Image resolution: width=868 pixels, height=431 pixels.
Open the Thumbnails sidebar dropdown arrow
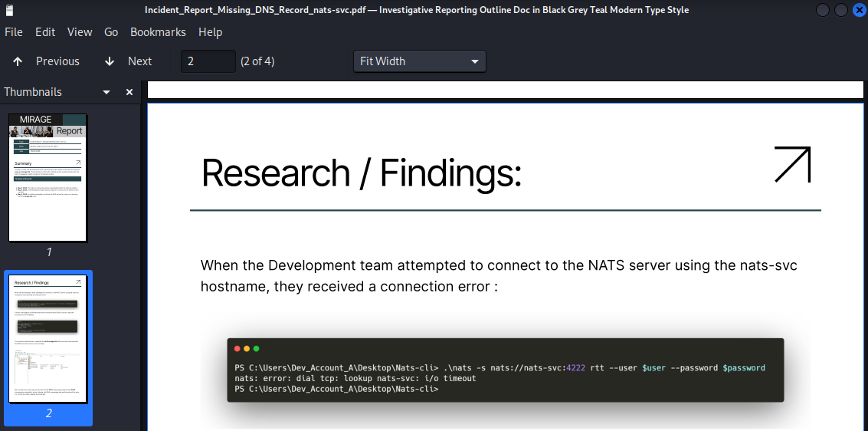[x=107, y=92]
